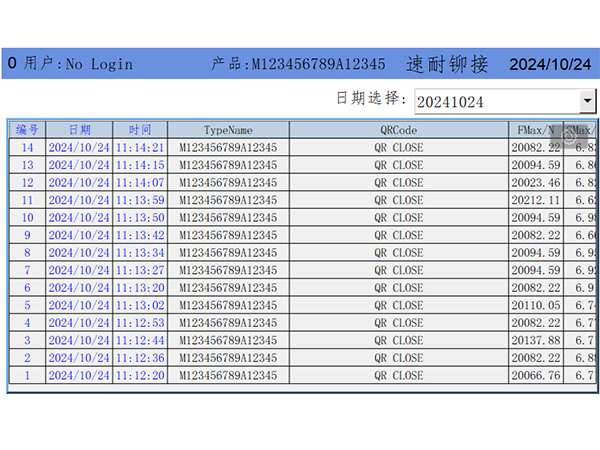600x450 pixels.
Task: Select row number 7 in the table
Action: coord(28,270)
